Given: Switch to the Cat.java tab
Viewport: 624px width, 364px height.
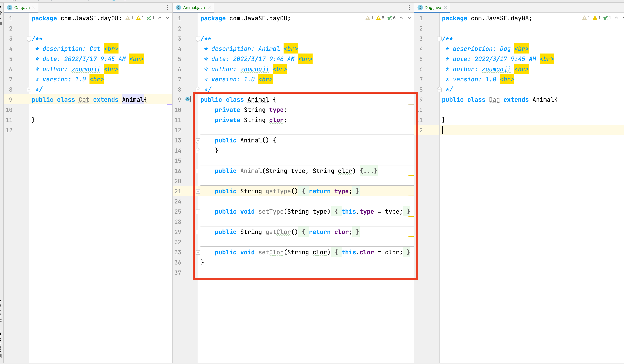Looking at the screenshot, I should click(22, 8).
